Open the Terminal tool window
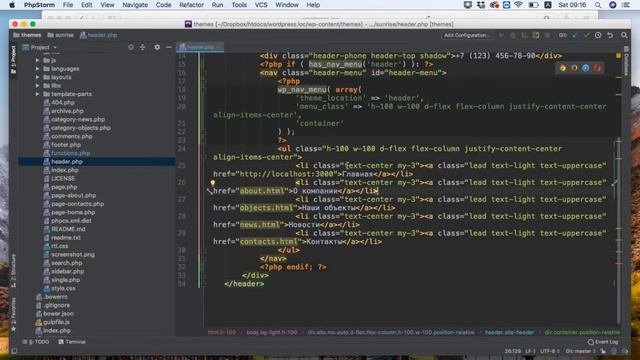Viewport: 640px width, 360px height. [72, 342]
